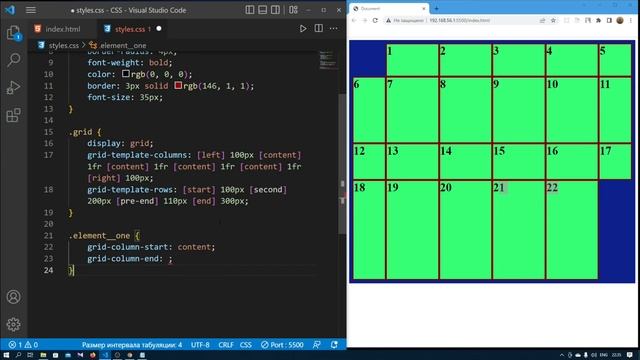Click the not-secure site info warning
Viewport: 640px width, 360px height.
pos(404,20)
